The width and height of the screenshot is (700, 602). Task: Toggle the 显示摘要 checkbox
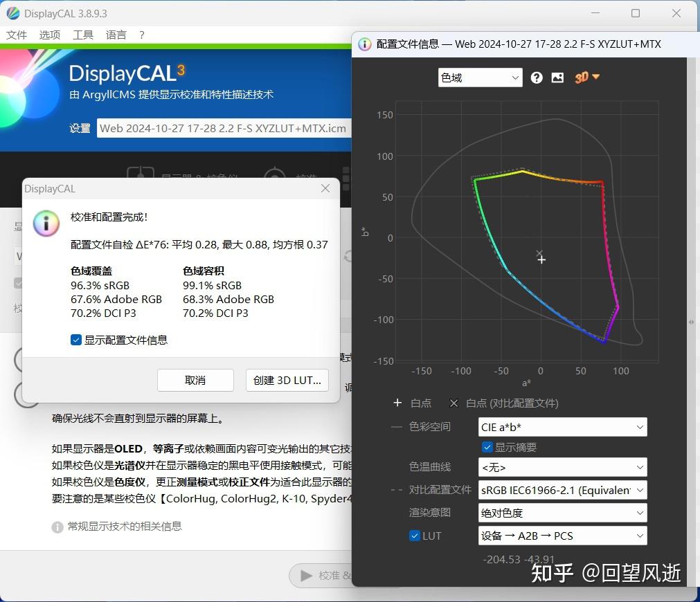pyautogui.click(x=487, y=447)
